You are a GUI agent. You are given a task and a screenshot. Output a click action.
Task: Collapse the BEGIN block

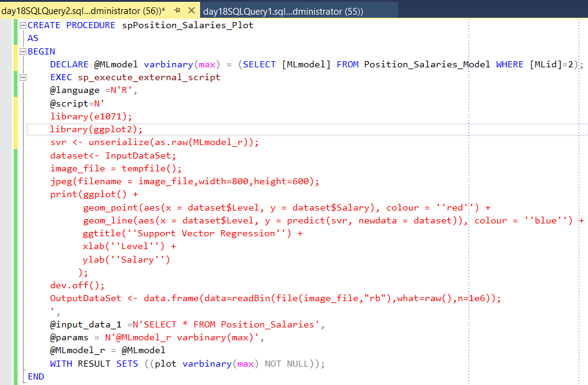coord(23,51)
